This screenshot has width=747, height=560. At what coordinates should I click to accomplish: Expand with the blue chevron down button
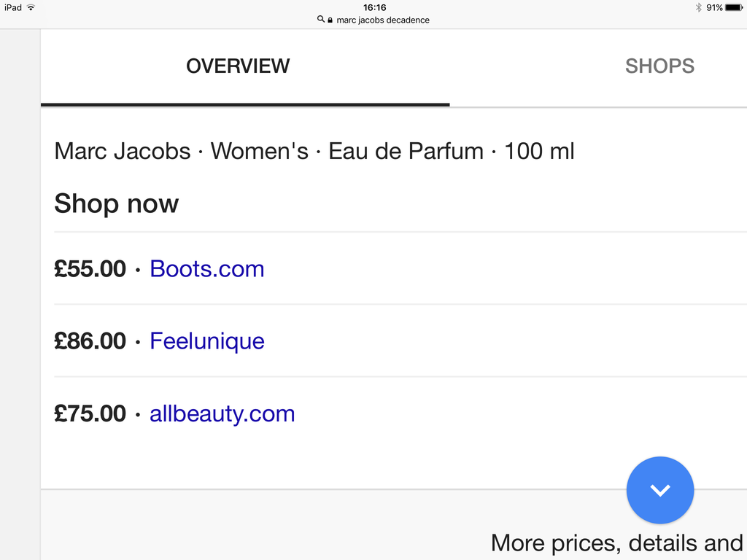pyautogui.click(x=659, y=490)
